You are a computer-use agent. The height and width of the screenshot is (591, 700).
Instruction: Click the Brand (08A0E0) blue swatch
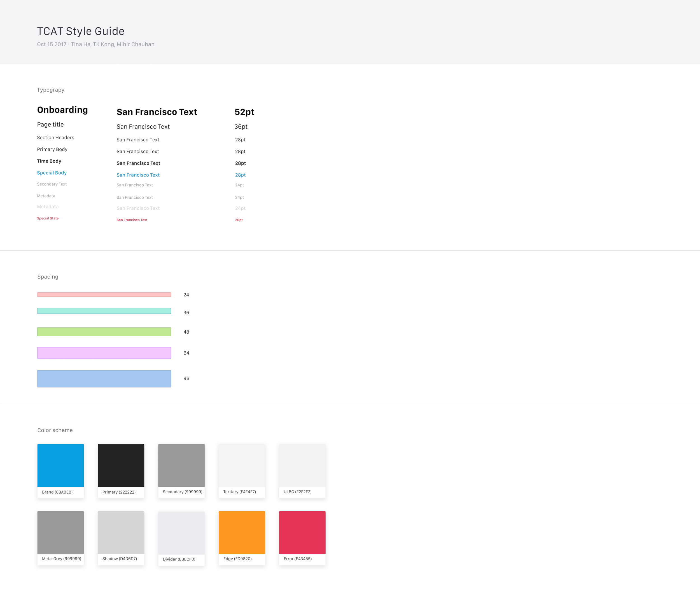[60, 465]
